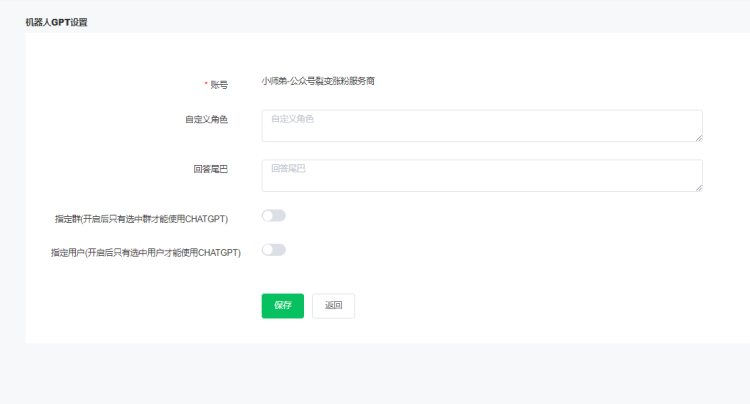This screenshot has width=750, height=404.
Task: Click into the 回答尾巴 text area
Action: coord(481,176)
